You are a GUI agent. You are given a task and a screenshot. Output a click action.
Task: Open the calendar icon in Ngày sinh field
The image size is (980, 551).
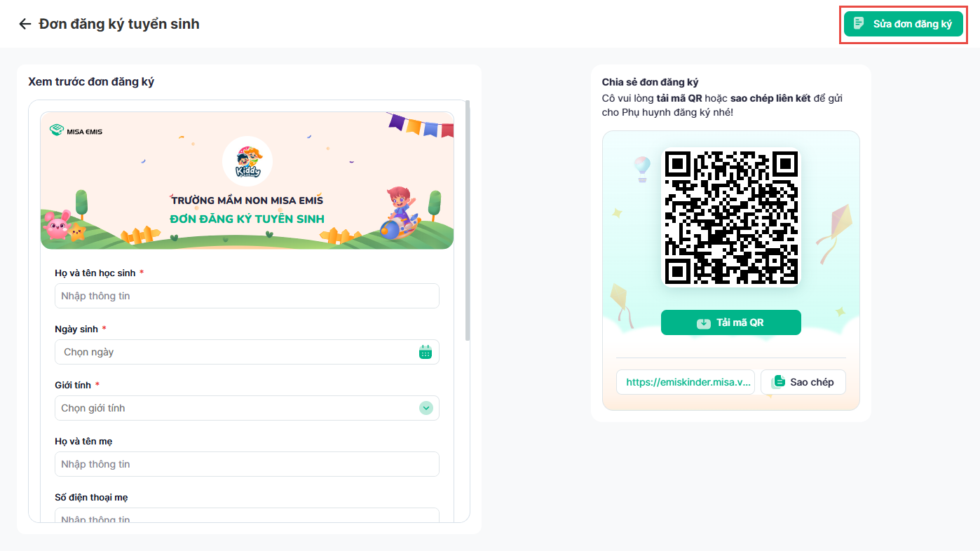click(426, 352)
